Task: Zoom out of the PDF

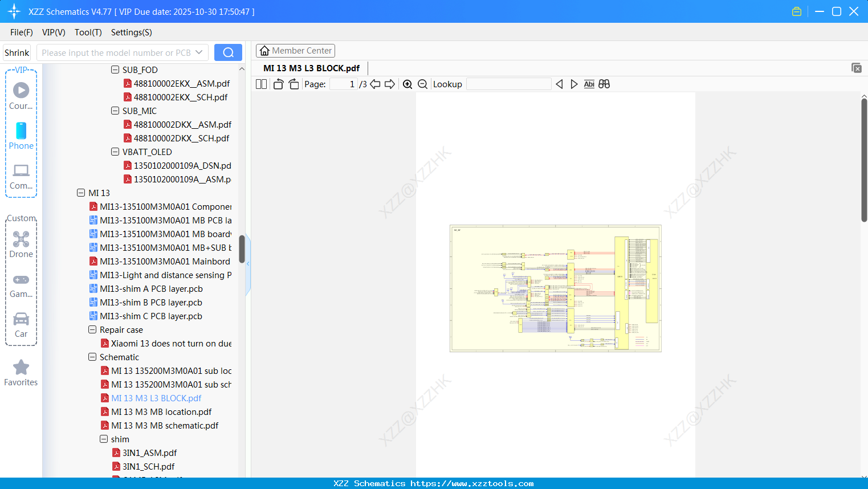Action: tap(422, 84)
